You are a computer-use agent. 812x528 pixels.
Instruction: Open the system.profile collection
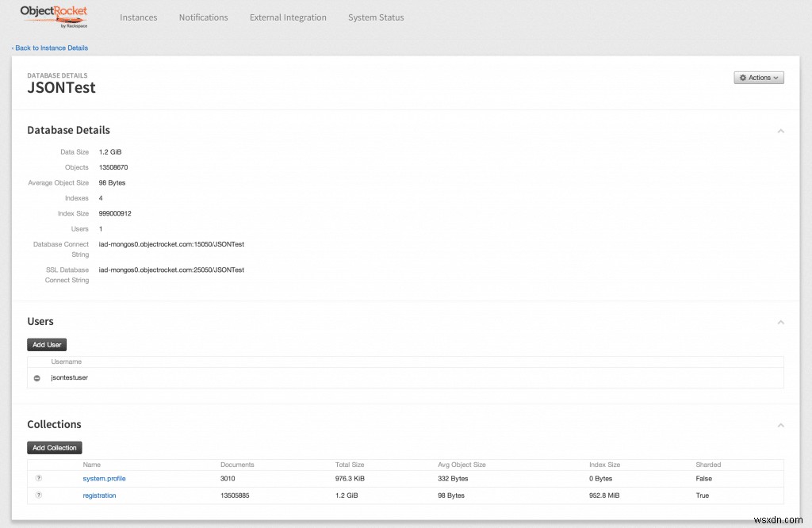pyautogui.click(x=104, y=478)
